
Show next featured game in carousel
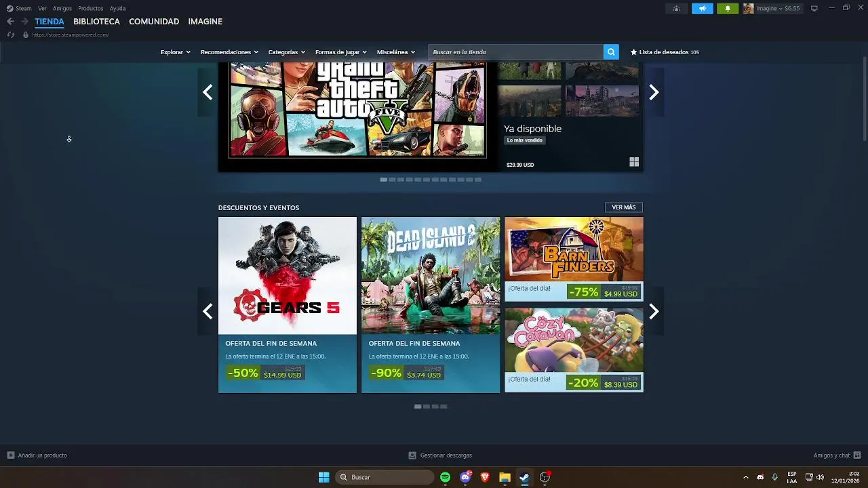pos(654,92)
